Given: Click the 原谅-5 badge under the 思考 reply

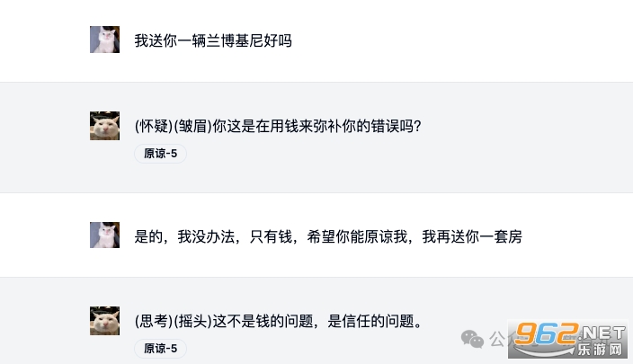Looking at the screenshot, I should (x=160, y=349).
